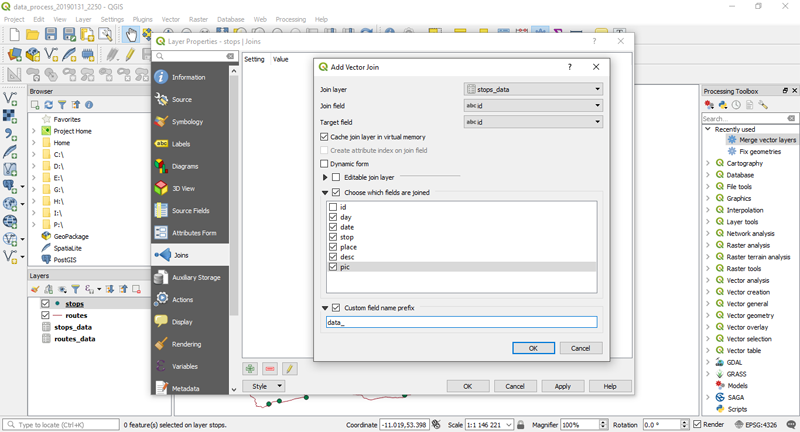
Task: Open the Join field dropdown
Action: (533, 106)
